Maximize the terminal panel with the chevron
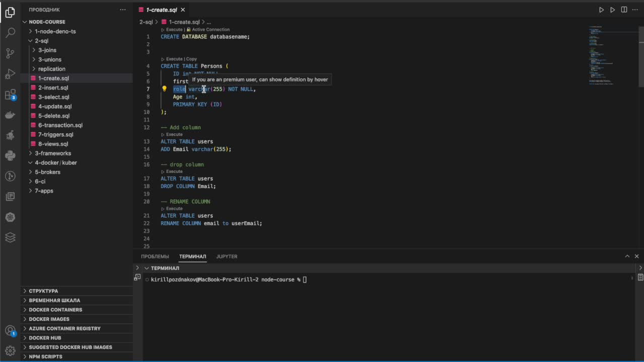This screenshot has width=644, height=362. [627, 256]
